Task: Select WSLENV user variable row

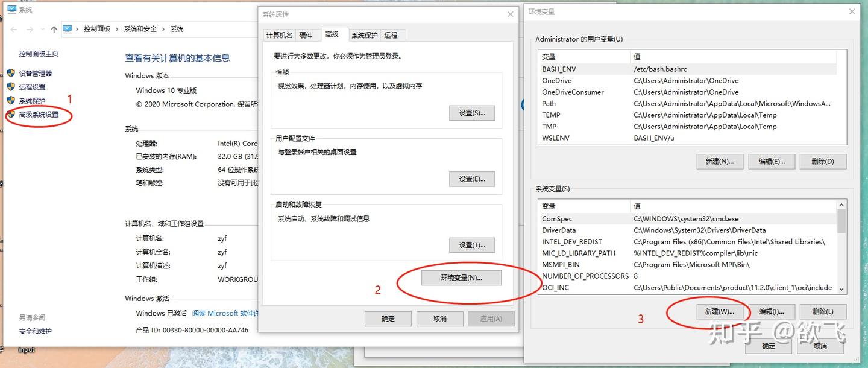Action: point(687,138)
